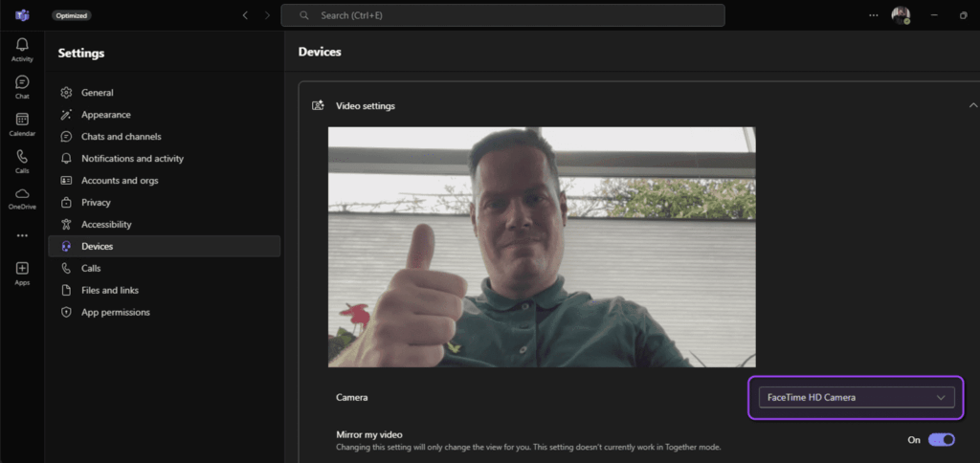The height and width of the screenshot is (463, 980).
Task: Click the camera video preview
Action: (542, 247)
